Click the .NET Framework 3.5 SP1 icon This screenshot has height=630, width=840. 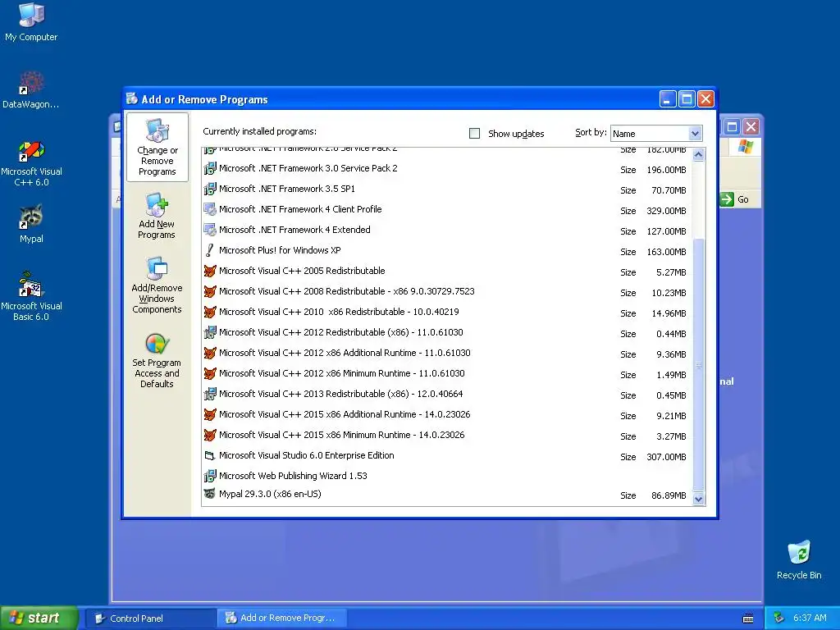(210, 189)
